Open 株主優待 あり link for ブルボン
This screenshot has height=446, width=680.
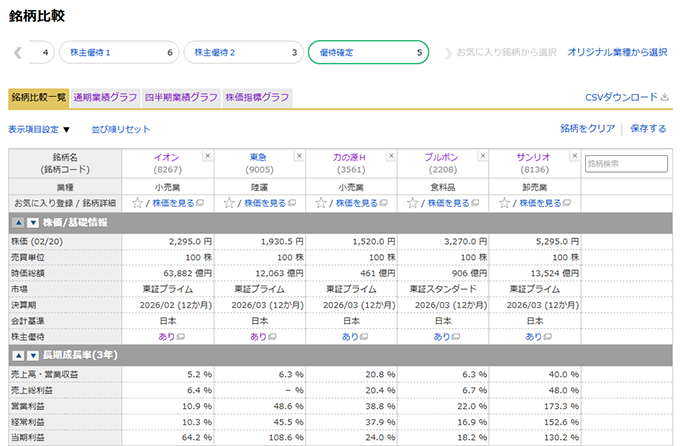point(447,337)
